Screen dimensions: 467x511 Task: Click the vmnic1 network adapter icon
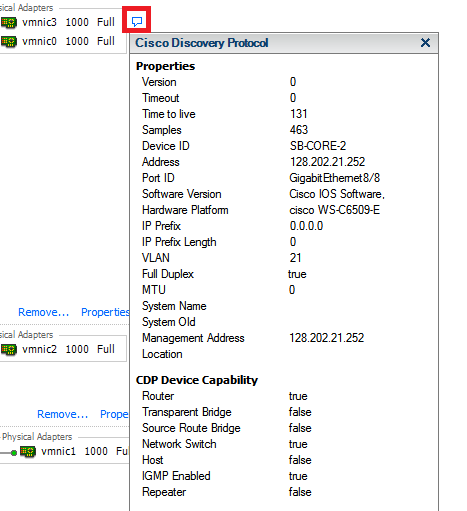pos(28,452)
